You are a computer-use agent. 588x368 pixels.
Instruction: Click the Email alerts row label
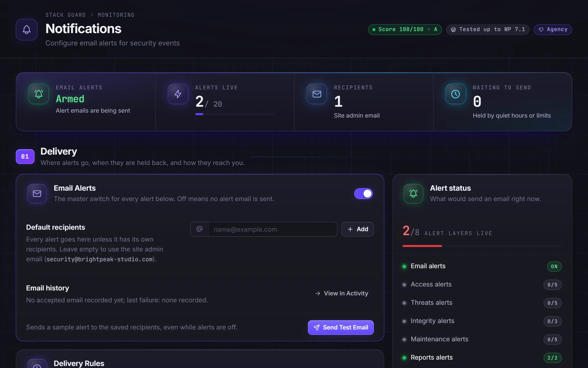coord(428,266)
